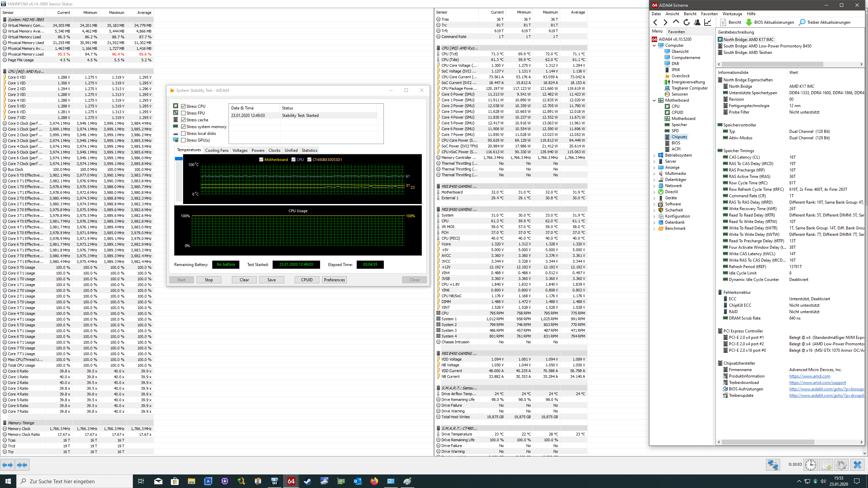
Task: Open the AIDA64 taskbar icon
Action: (291, 481)
